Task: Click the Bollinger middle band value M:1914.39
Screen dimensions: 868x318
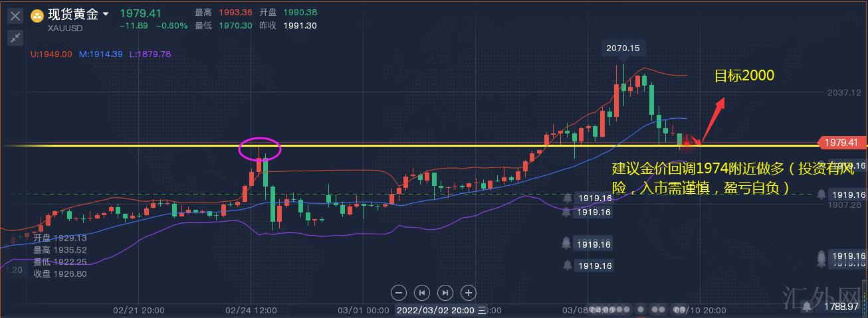Action: tap(100, 54)
